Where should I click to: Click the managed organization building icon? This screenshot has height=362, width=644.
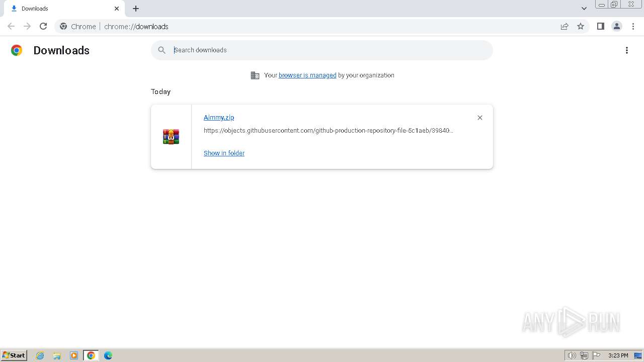[255, 75]
